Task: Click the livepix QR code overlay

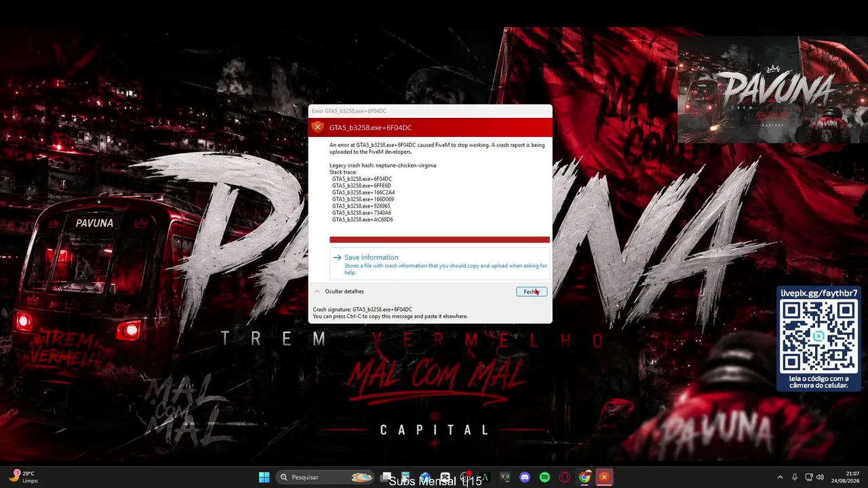Action: pyautogui.click(x=818, y=339)
